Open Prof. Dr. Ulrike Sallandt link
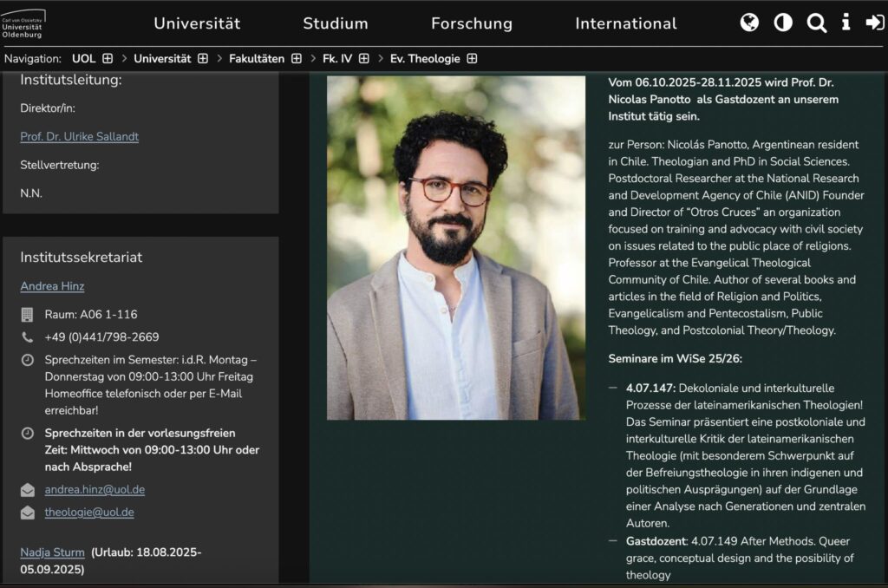 click(x=79, y=137)
